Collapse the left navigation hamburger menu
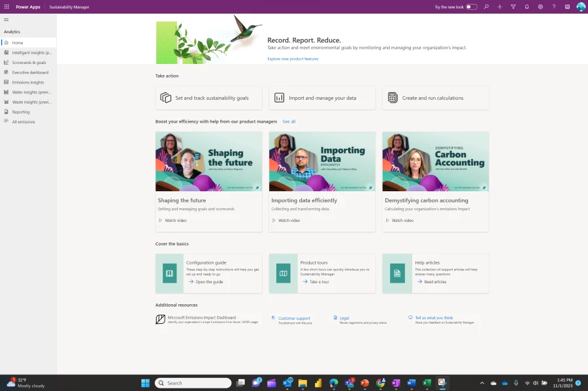This screenshot has width=588, height=391. pyautogui.click(x=7, y=20)
